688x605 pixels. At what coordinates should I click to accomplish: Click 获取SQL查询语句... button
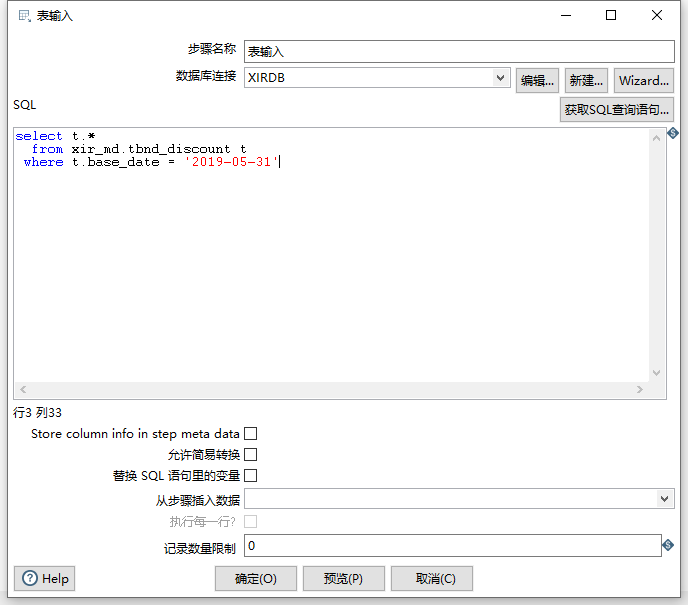[616, 110]
